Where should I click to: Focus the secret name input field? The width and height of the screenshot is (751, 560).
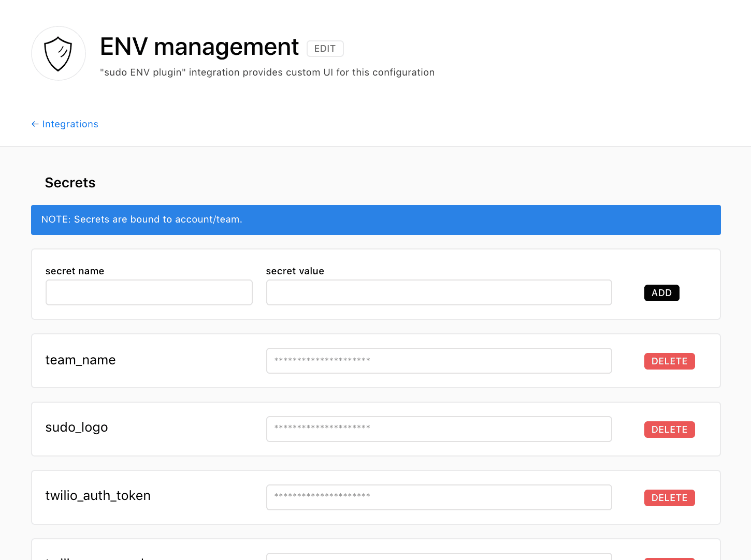click(149, 292)
